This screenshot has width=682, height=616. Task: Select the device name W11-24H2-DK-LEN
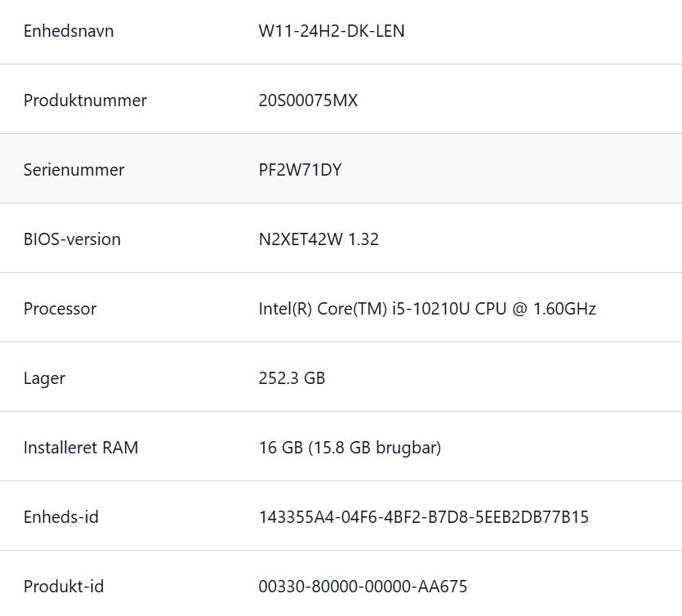point(331,31)
